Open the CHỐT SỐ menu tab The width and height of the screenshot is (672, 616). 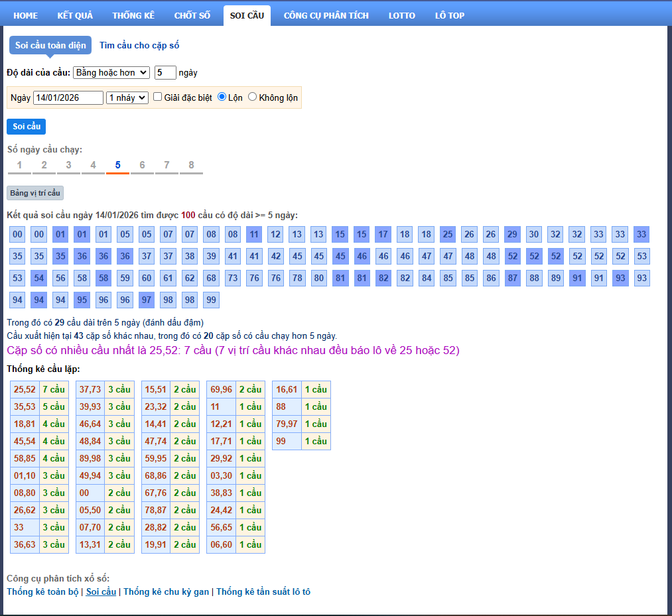point(192,15)
